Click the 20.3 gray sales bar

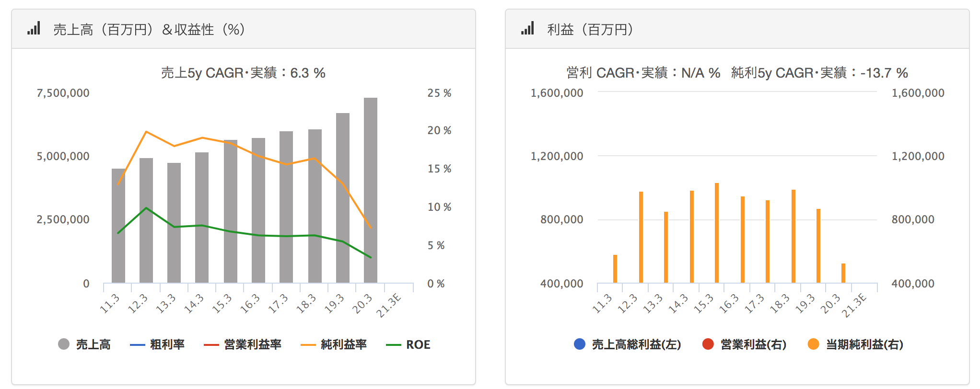(x=371, y=192)
